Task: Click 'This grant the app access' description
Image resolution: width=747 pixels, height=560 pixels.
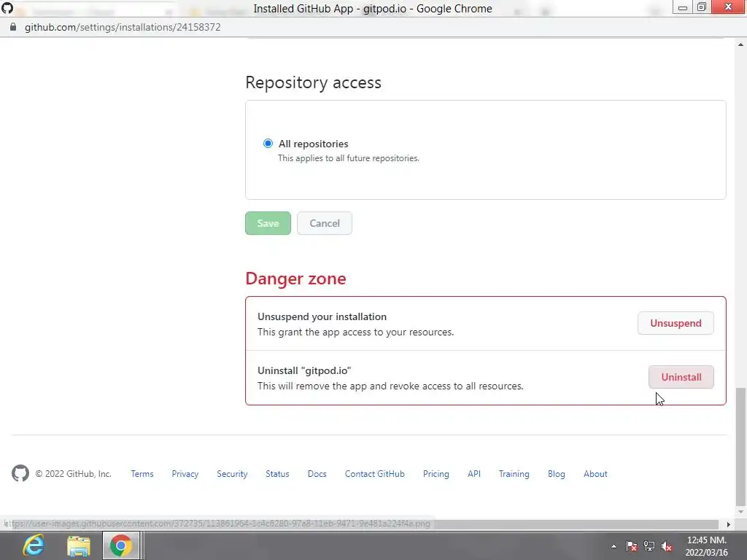Action: click(x=355, y=332)
